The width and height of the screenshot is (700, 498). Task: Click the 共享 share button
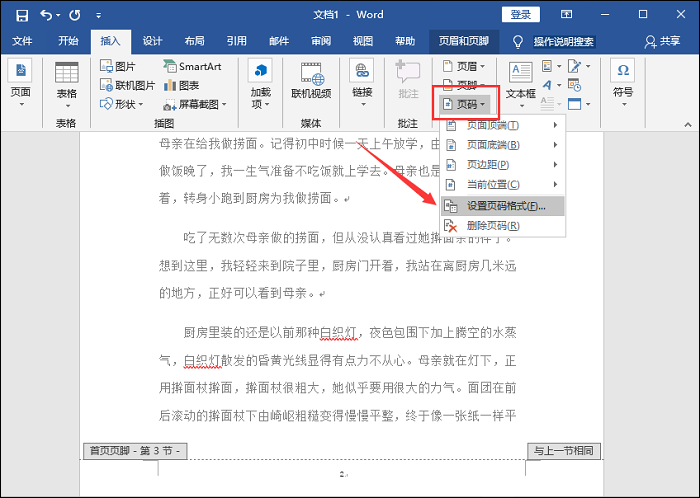point(662,42)
